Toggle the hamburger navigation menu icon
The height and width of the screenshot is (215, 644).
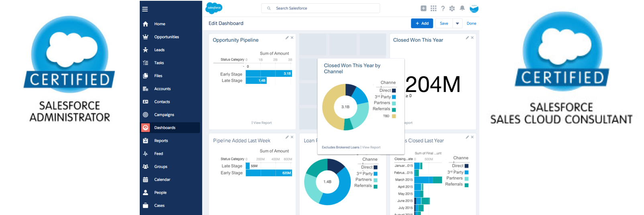click(x=145, y=9)
